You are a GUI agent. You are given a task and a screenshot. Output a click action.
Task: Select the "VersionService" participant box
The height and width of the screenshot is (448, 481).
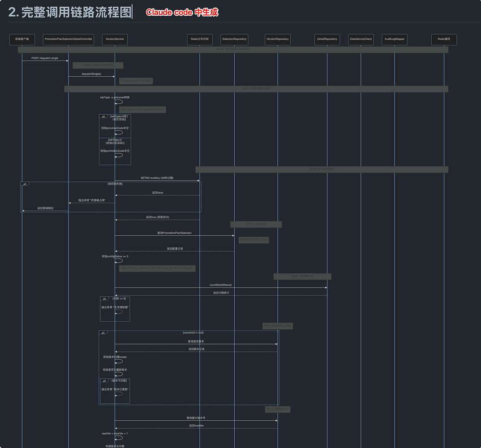coord(115,39)
